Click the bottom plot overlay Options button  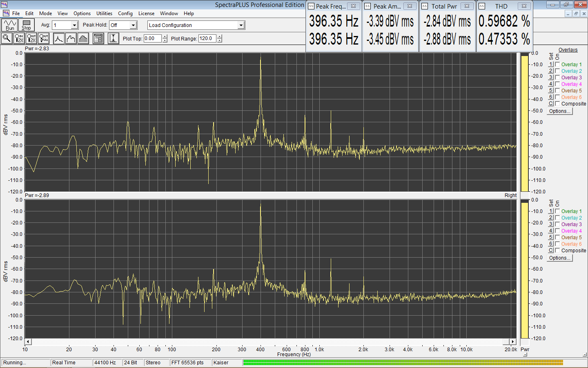[x=560, y=258]
